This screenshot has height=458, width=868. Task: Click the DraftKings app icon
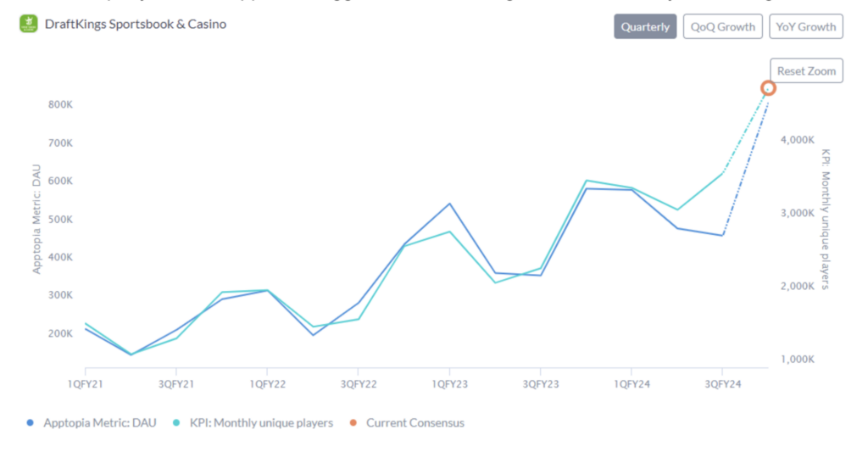pyautogui.click(x=28, y=24)
